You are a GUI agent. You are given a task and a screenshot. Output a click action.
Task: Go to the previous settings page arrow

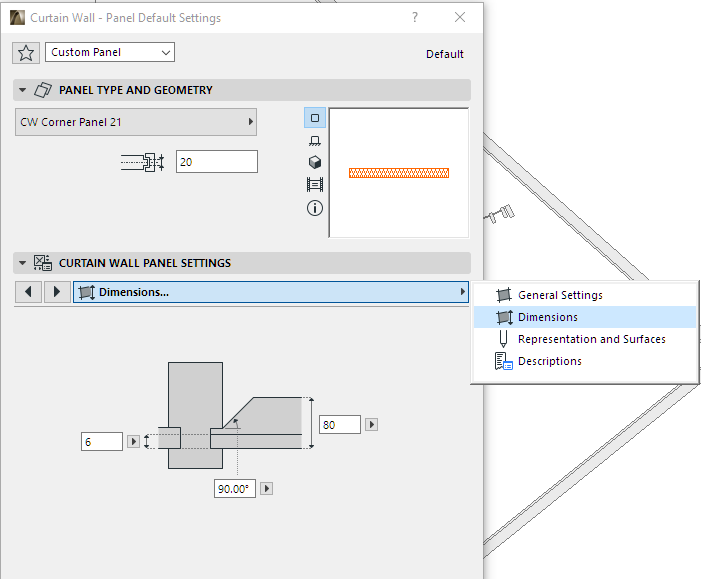tap(30, 292)
